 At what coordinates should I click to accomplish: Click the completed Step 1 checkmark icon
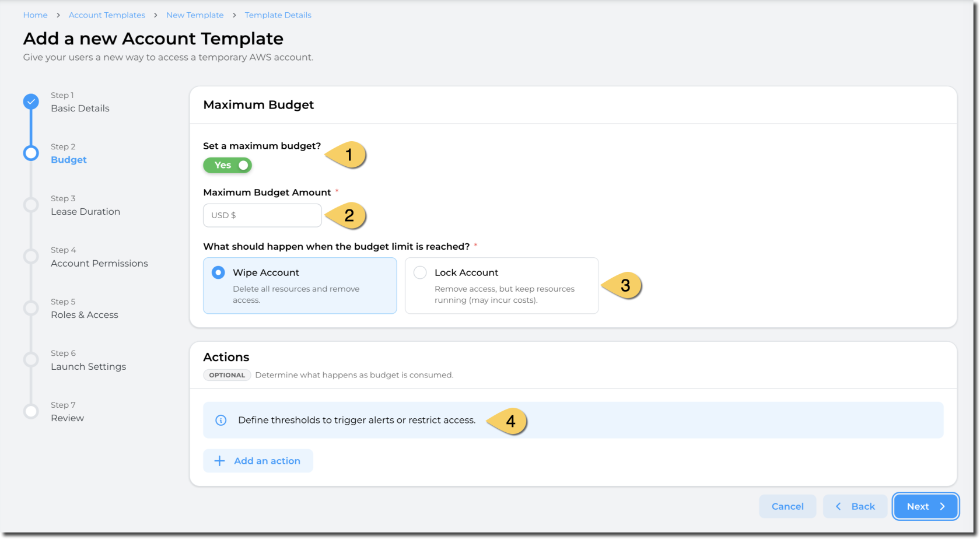[31, 101]
